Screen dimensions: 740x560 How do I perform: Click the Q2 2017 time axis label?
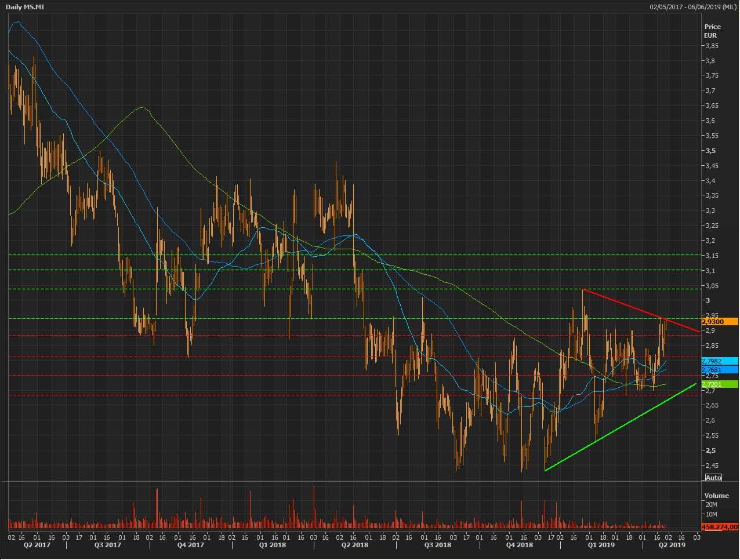tap(37, 545)
